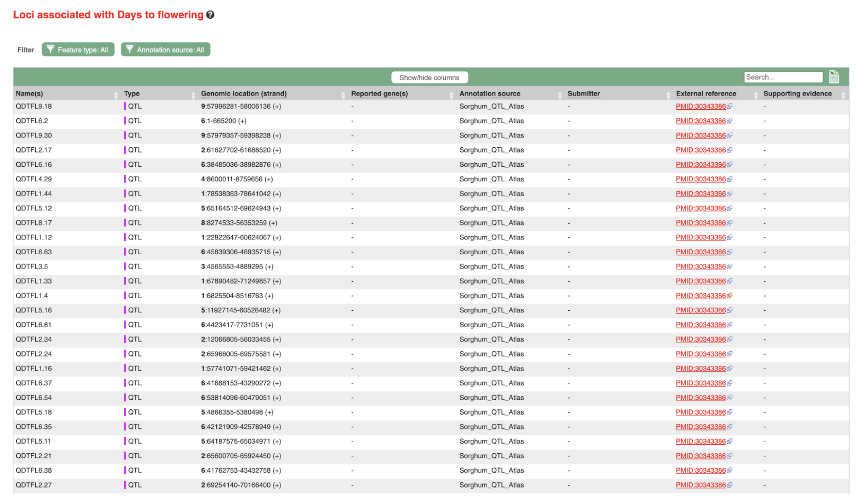This screenshot has height=504, width=858.
Task: Select locus name QDTFL5.11
Action: (x=33, y=441)
